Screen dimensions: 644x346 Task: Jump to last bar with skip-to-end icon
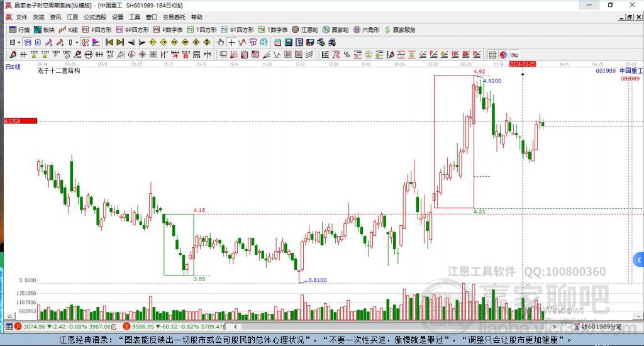click(120, 42)
